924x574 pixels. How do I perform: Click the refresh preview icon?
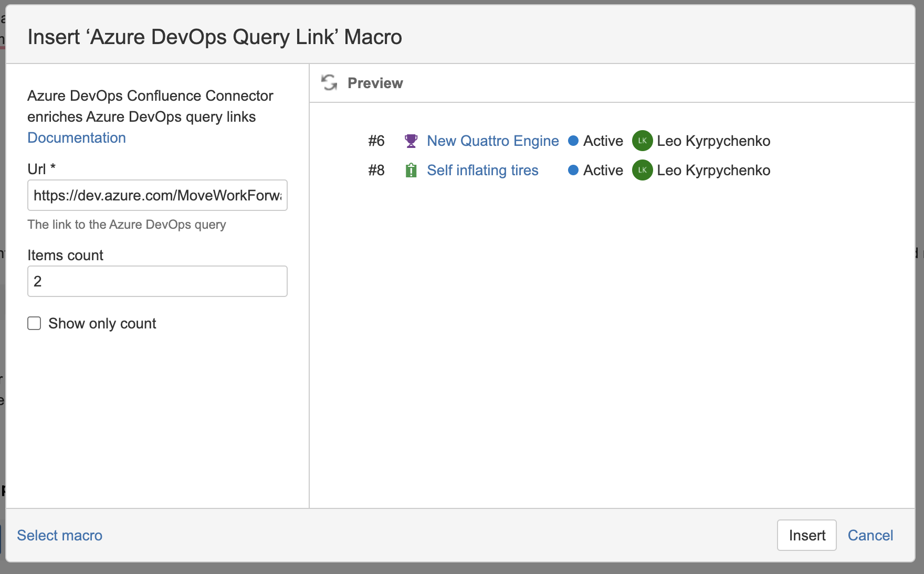click(x=329, y=83)
